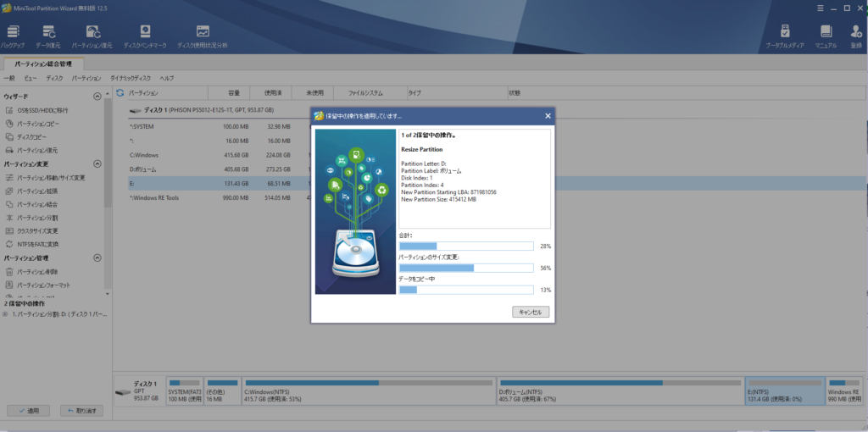Screen dimensions: 868x432
Task: Select Windows RE block in disk map
Action: pos(845,391)
